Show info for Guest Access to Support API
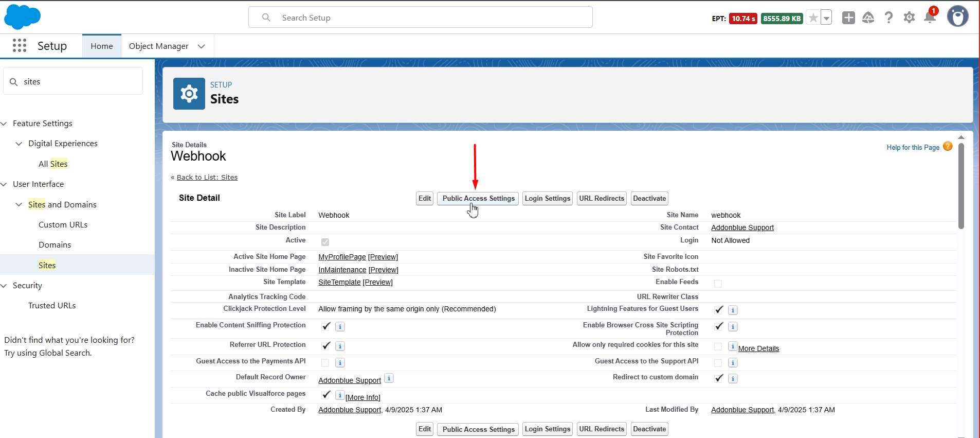The width and height of the screenshot is (980, 438). pos(733,363)
